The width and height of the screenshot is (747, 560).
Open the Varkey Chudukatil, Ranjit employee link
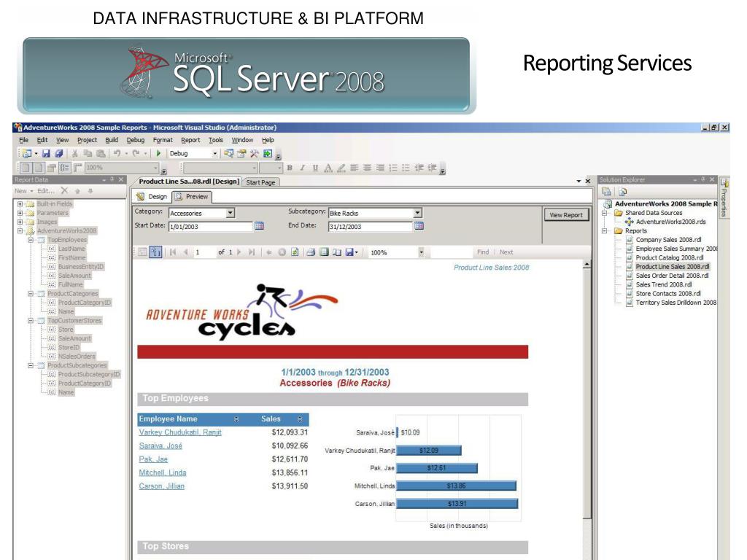click(180, 432)
